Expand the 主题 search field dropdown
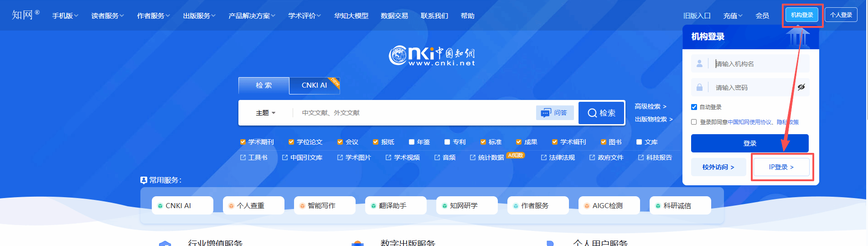The image size is (868, 246). click(x=265, y=113)
